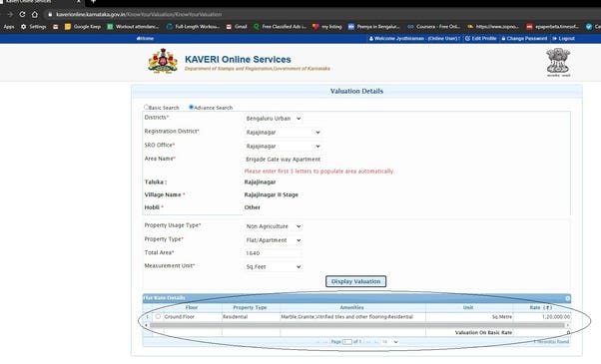This screenshot has height=364, width=601.
Task: Open the rows-per-page dropdown in pager
Action: pyautogui.click(x=389, y=342)
